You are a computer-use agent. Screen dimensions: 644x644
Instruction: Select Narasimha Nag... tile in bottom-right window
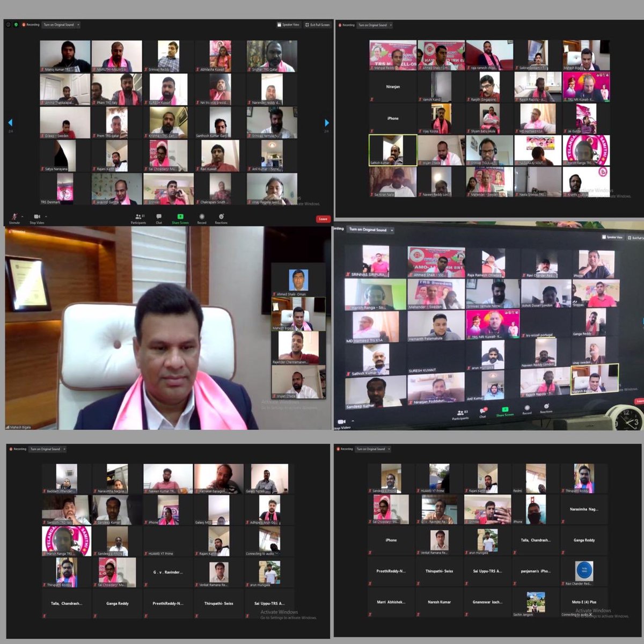[584, 509]
